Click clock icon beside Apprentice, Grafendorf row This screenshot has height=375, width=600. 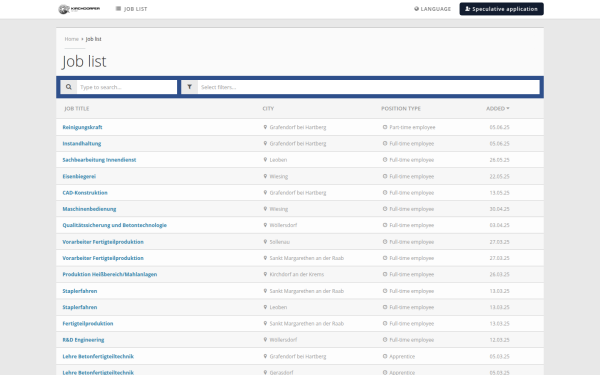tap(385, 356)
